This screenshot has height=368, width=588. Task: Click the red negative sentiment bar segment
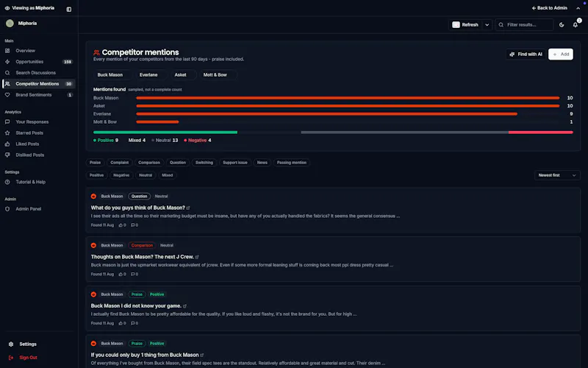(541, 132)
